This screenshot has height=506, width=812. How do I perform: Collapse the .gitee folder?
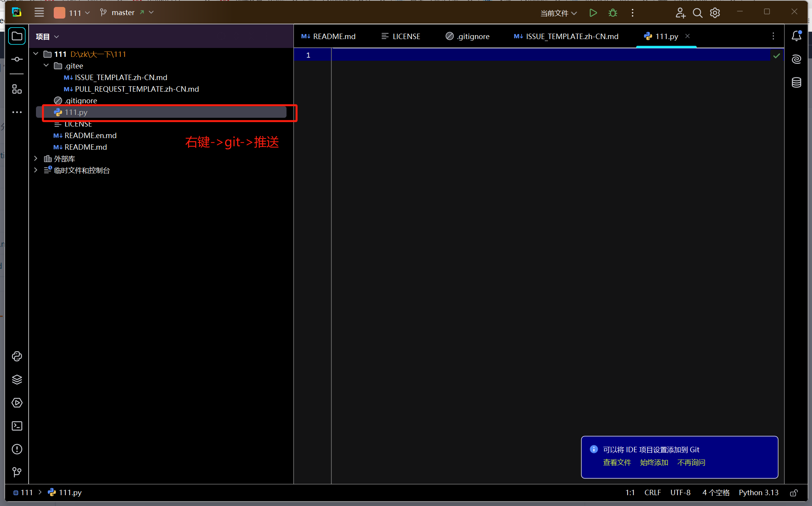[46, 66]
